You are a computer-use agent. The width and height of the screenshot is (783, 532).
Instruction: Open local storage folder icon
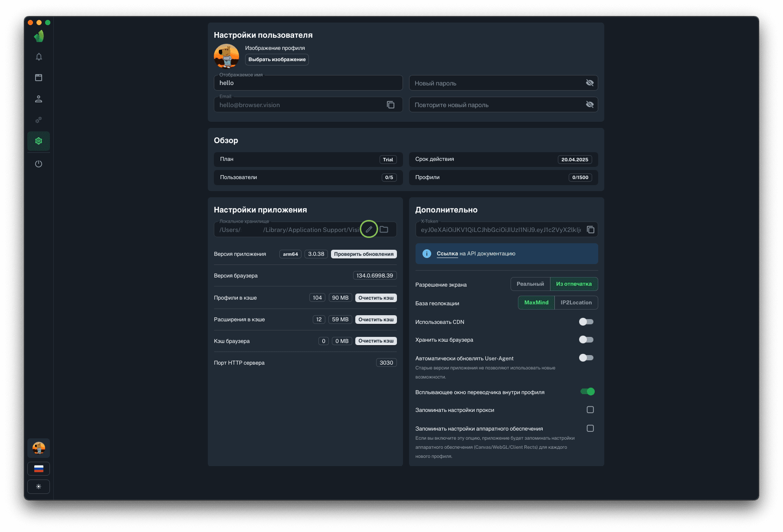tap(384, 229)
